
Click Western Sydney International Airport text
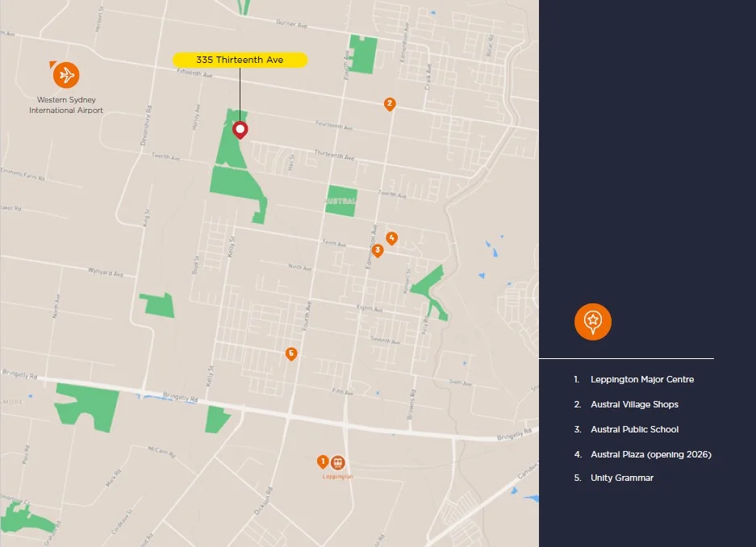click(x=66, y=105)
